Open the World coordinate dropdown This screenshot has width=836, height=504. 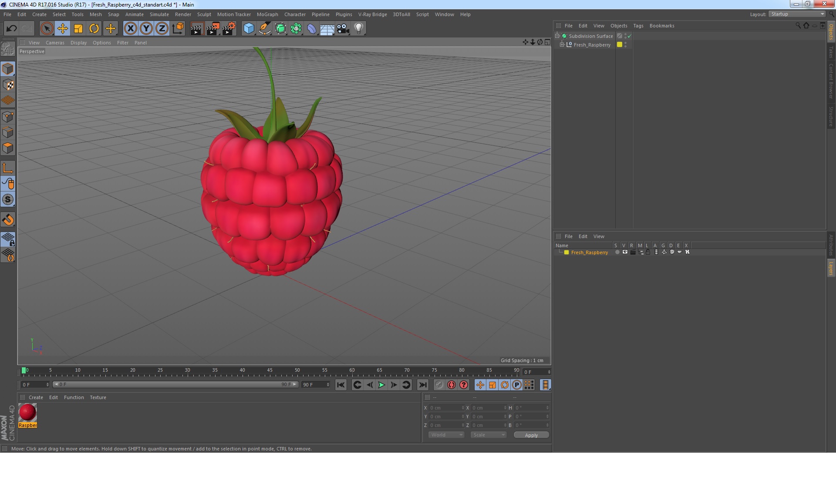click(446, 435)
